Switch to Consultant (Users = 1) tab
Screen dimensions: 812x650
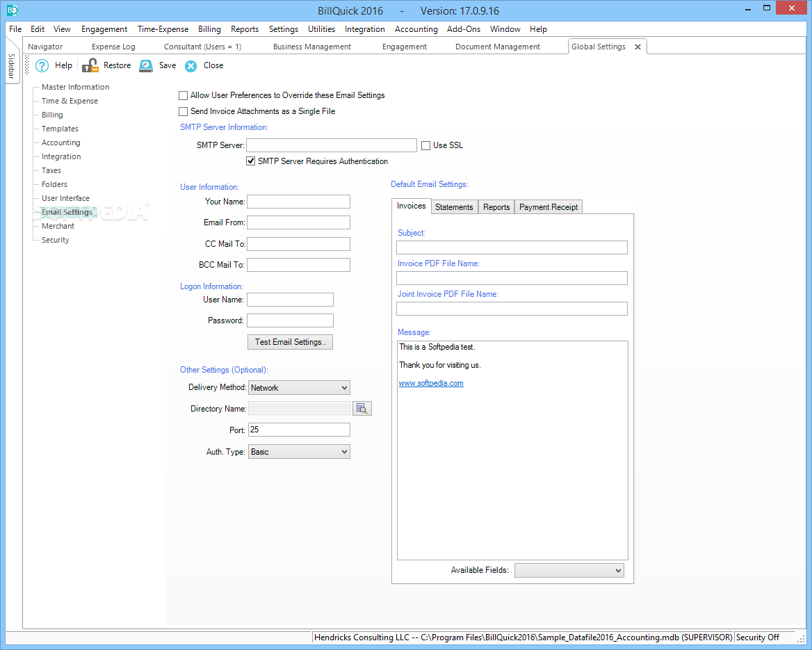(x=202, y=47)
